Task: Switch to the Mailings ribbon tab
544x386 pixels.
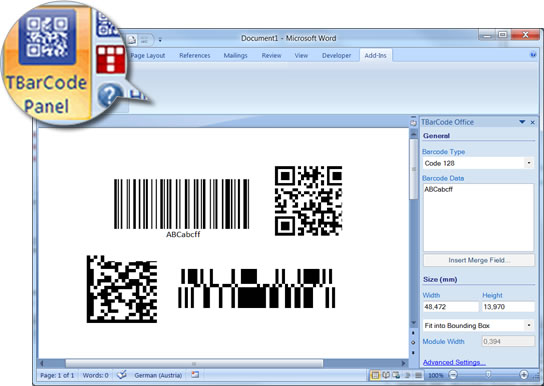Action: click(x=235, y=55)
